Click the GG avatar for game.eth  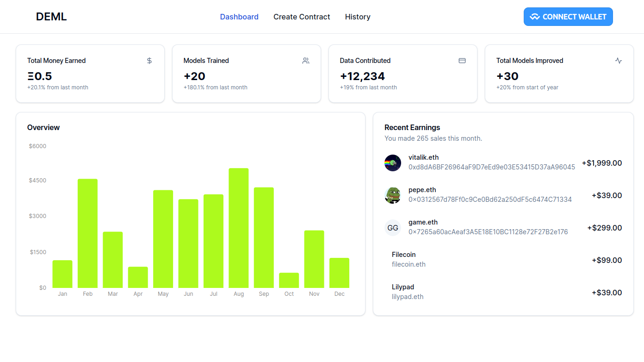(393, 228)
